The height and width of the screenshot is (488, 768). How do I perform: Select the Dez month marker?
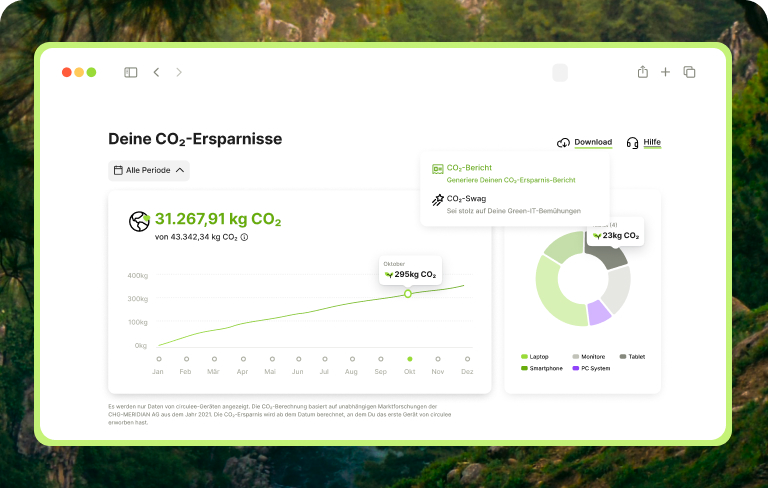coord(467,359)
